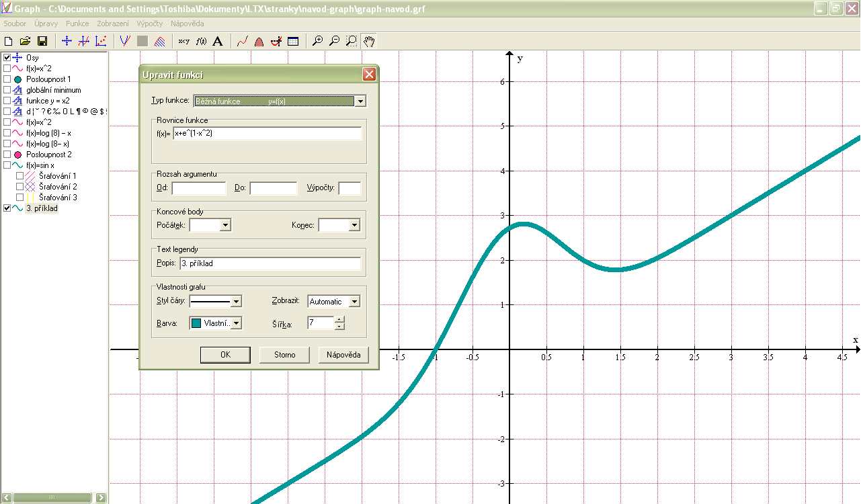Click the table of values icon
The width and height of the screenshot is (861, 504).
pyautogui.click(x=293, y=41)
